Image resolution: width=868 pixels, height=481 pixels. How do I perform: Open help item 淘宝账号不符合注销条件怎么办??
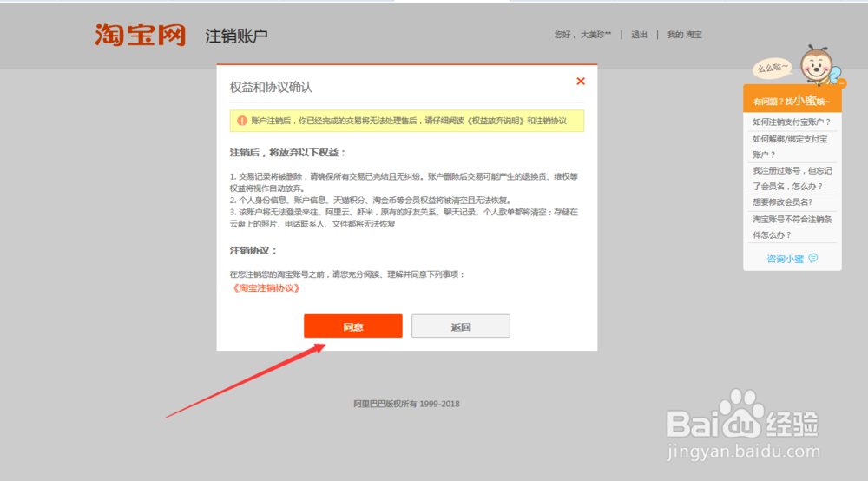(x=792, y=227)
